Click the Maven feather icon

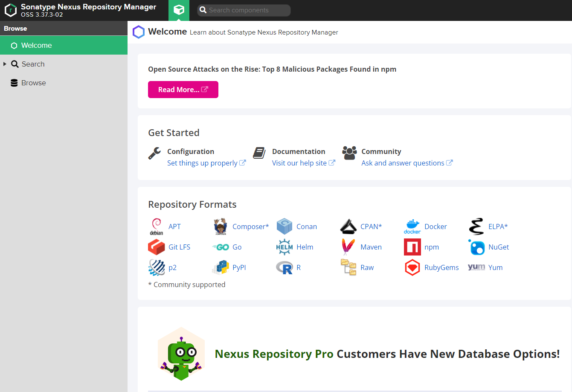point(348,247)
